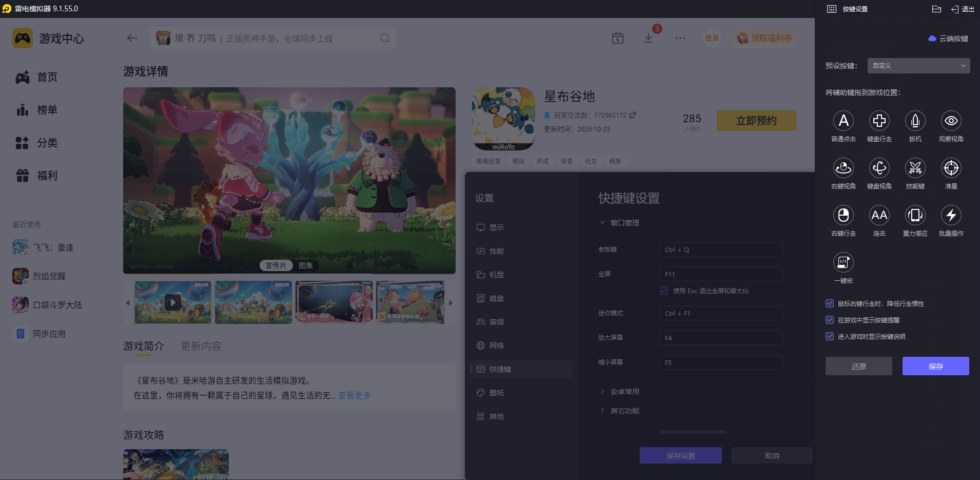
Task: Uncheck 鼠标右键行走时降低行走惯性
Action: click(x=830, y=303)
